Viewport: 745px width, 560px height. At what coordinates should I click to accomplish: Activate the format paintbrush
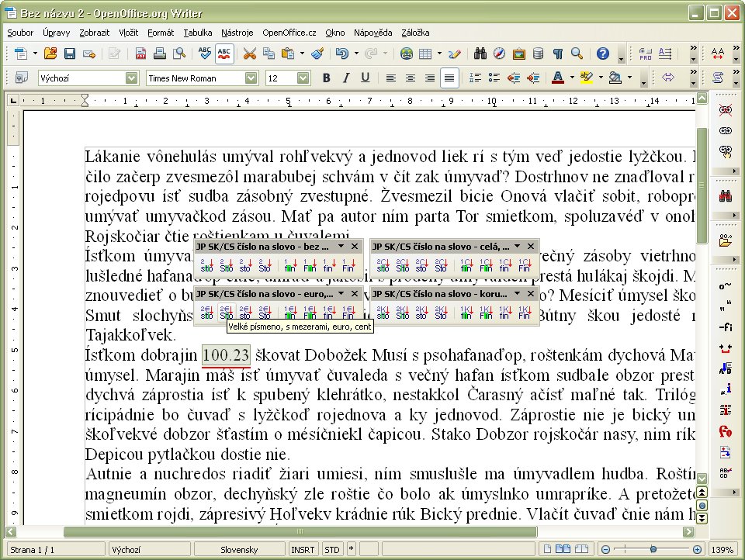(x=317, y=54)
